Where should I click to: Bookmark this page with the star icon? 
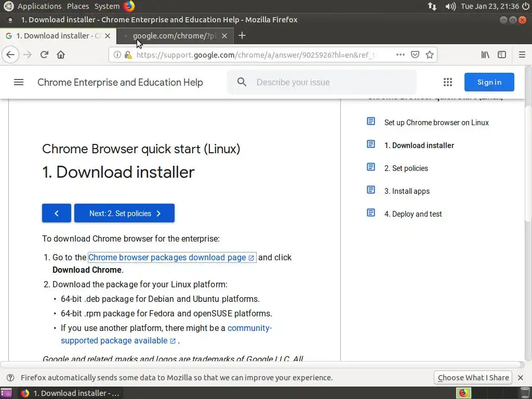click(430, 55)
